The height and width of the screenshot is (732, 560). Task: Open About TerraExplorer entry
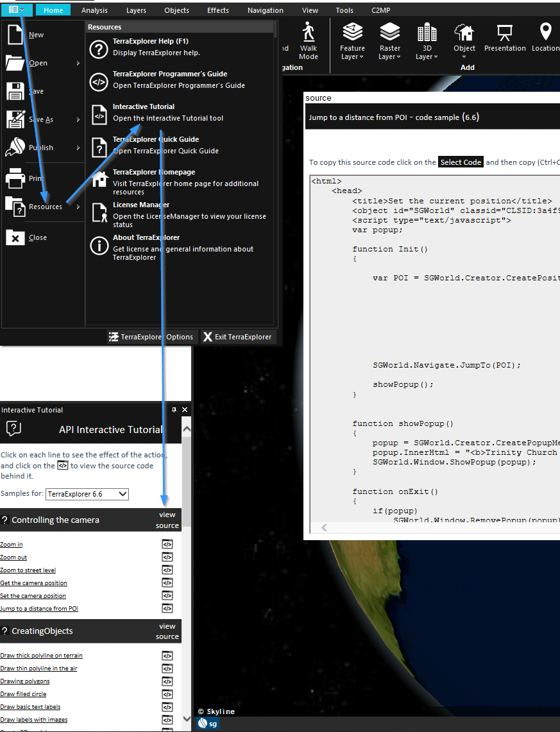click(x=180, y=247)
